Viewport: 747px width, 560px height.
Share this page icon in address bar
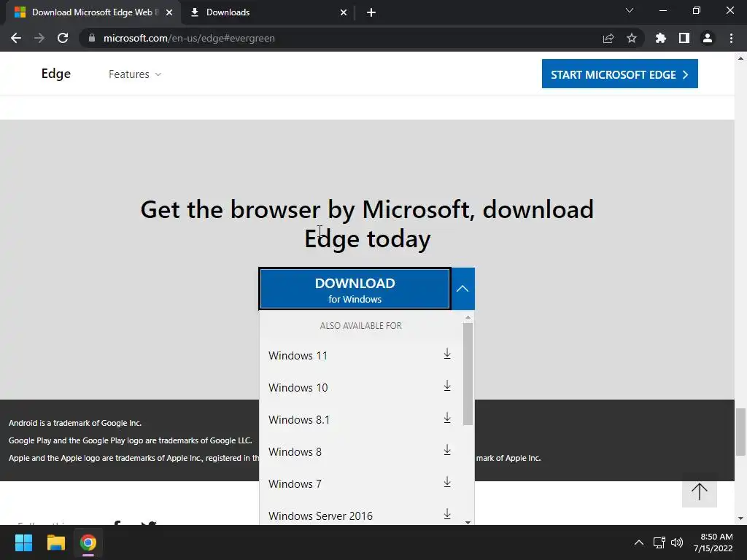point(608,38)
